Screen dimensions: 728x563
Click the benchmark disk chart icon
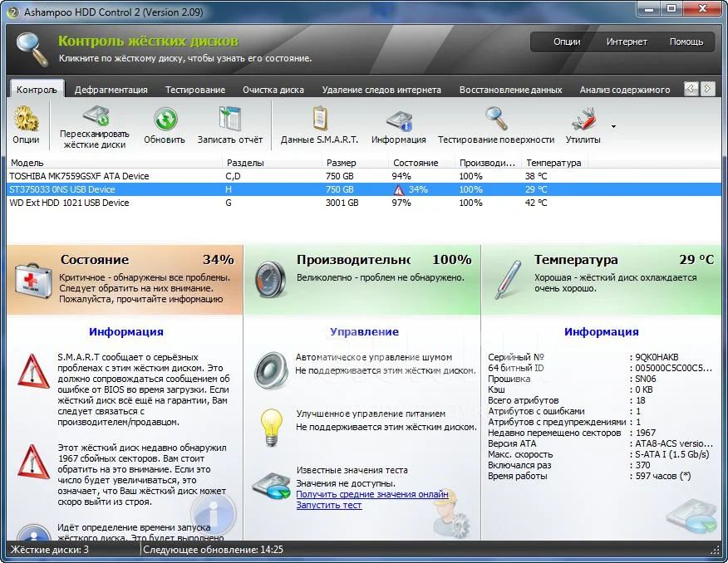point(271,486)
